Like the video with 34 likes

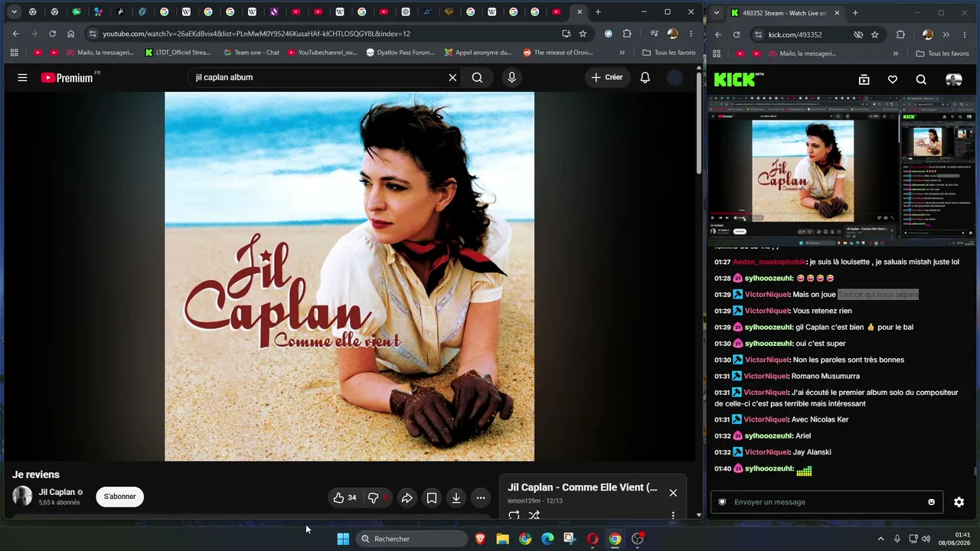pos(345,497)
